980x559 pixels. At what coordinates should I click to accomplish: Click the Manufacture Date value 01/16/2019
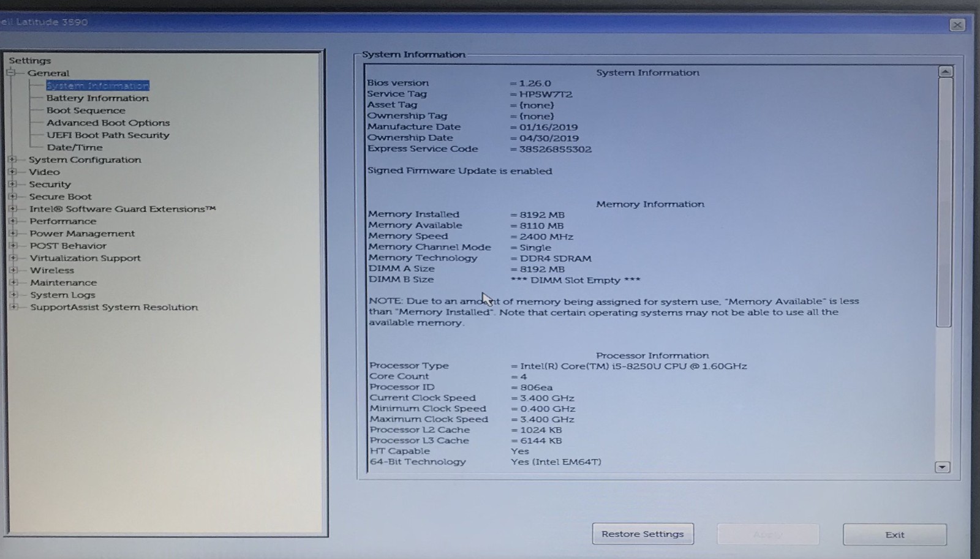pyautogui.click(x=548, y=127)
